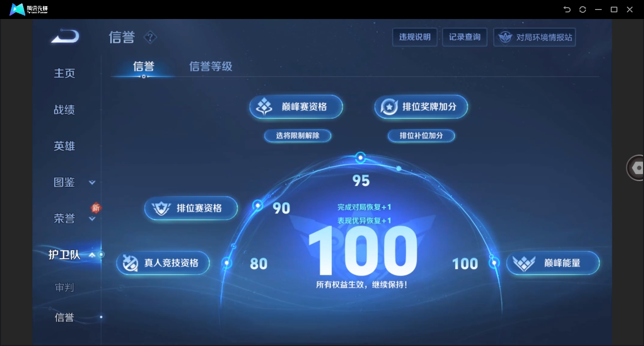Click the 90 node on the arc
Viewport: 644px width, 346px height.
tap(258, 205)
